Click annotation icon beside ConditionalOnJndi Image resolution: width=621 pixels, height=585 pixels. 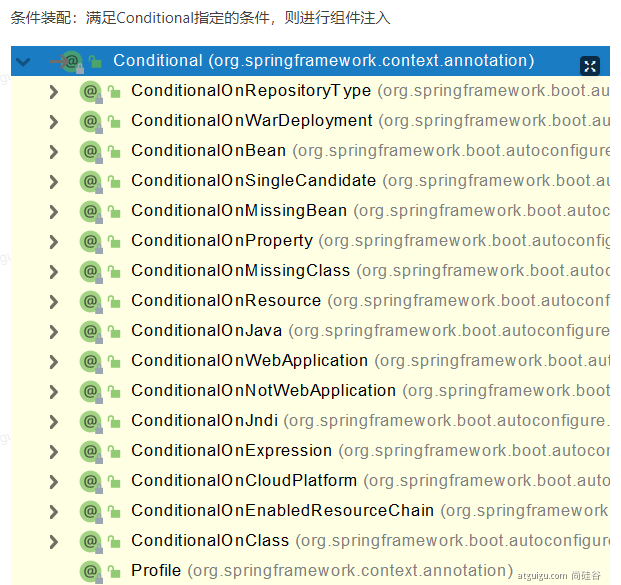coord(90,421)
